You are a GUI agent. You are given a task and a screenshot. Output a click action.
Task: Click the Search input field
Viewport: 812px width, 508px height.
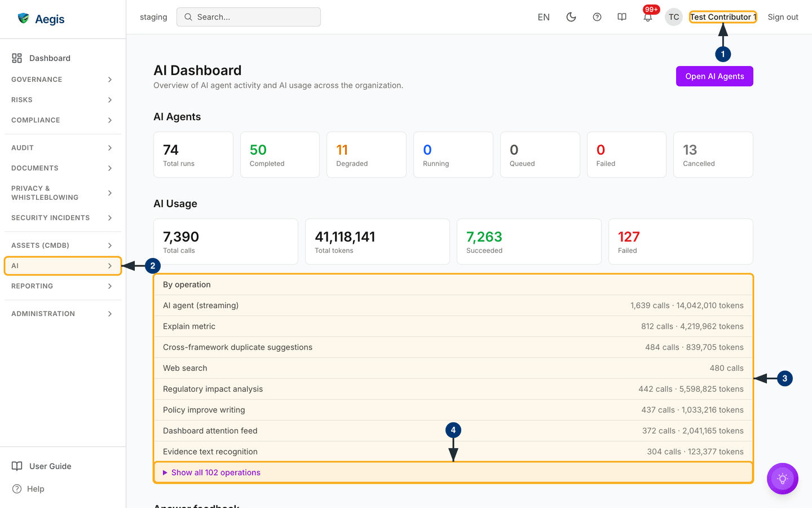pyautogui.click(x=249, y=17)
